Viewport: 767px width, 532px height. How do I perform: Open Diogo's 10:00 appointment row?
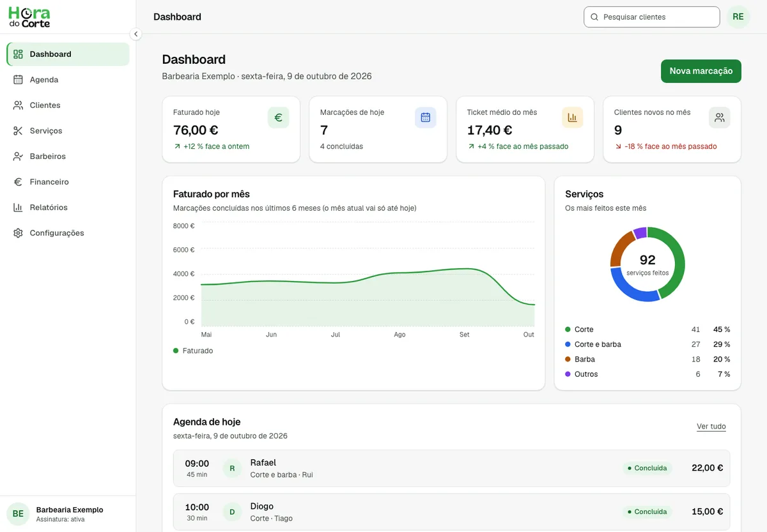click(451, 512)
